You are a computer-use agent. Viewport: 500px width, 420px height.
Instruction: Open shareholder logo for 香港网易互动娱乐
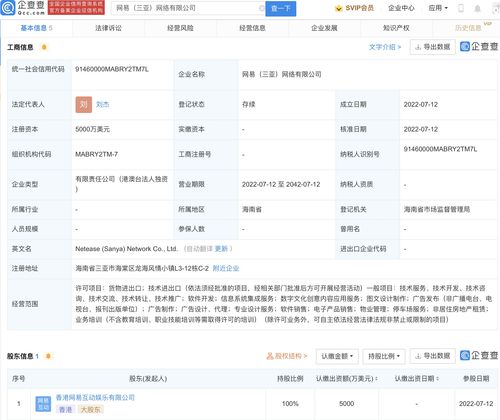click(x=43, y=404)
